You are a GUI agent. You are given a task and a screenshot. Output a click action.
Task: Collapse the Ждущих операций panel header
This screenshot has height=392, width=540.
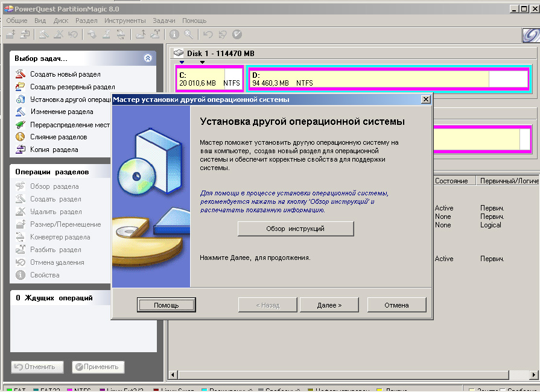point(60,298)
